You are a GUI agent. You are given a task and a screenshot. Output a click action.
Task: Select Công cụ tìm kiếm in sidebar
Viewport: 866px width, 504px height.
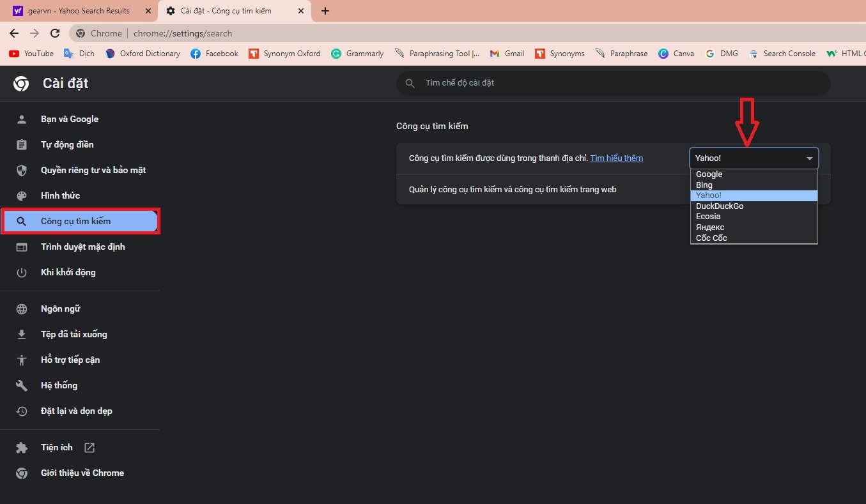point(80,221)
